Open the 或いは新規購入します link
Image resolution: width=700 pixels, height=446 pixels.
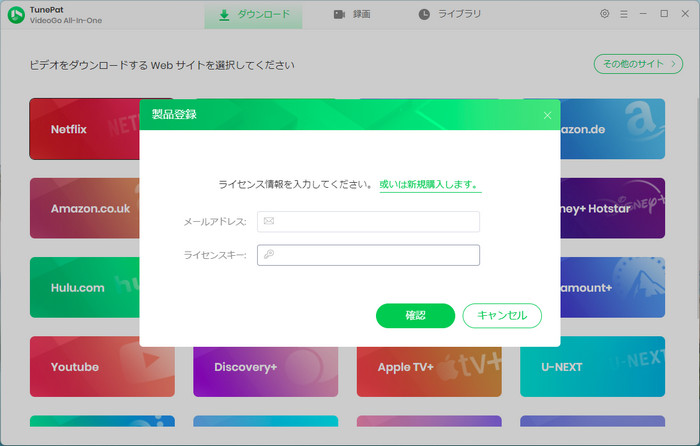[430, 184]
